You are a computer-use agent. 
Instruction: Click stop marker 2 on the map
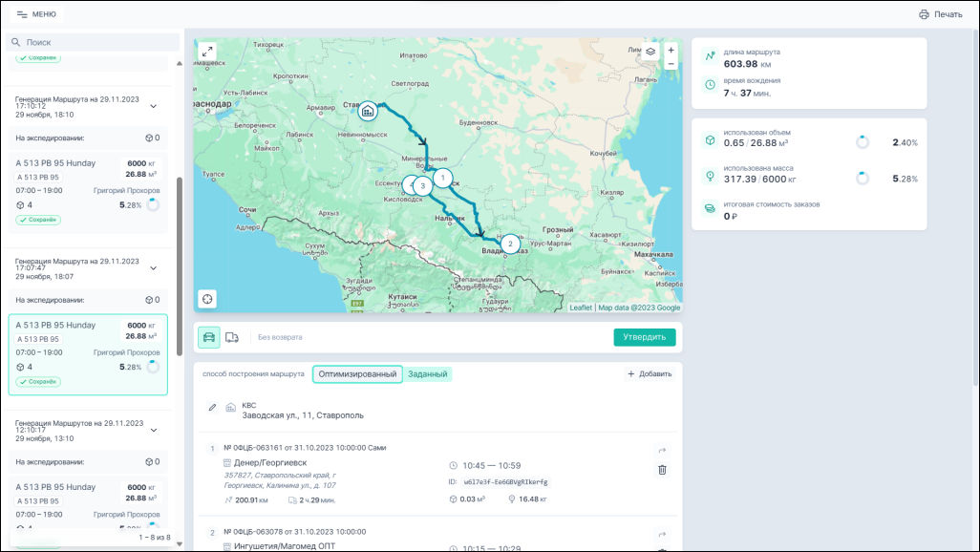[510, 244]
